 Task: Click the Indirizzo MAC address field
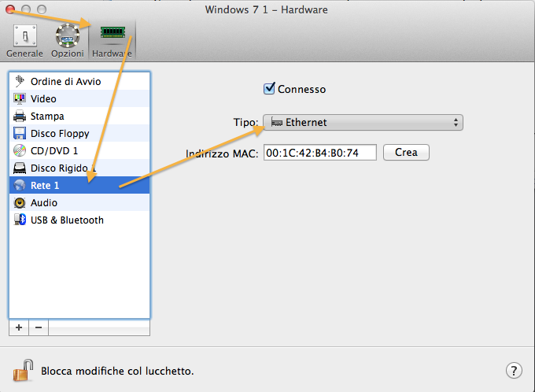[x=320, y=152]
